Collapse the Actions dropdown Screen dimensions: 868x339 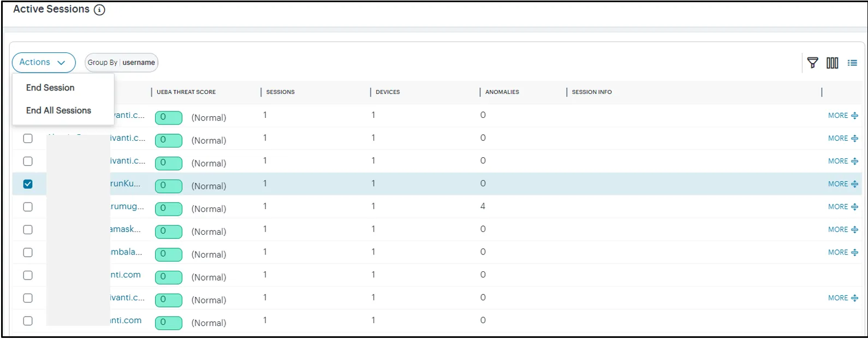coord(44,63)
